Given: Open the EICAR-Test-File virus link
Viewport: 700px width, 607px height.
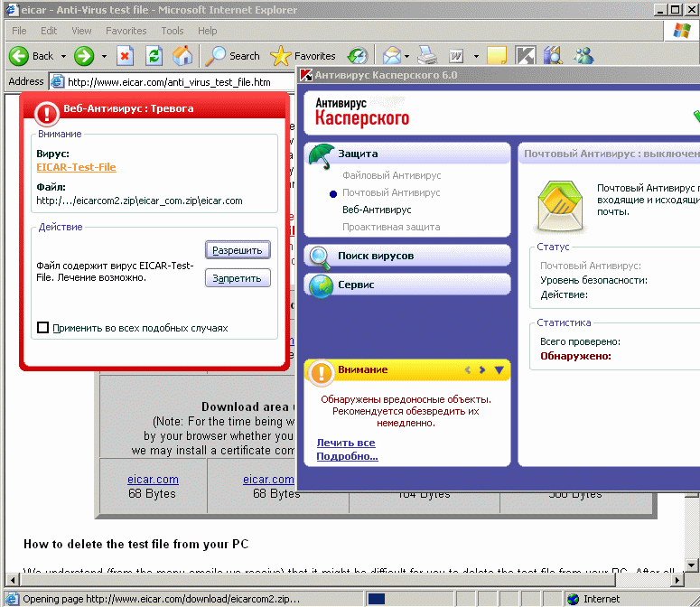Looking at the screenshot, I should pyautogui.click(x=77, y=167).
